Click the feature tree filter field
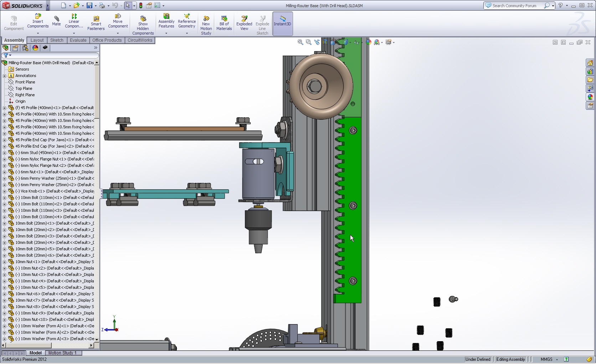This screenshot has width=596, height=364. 50,55
